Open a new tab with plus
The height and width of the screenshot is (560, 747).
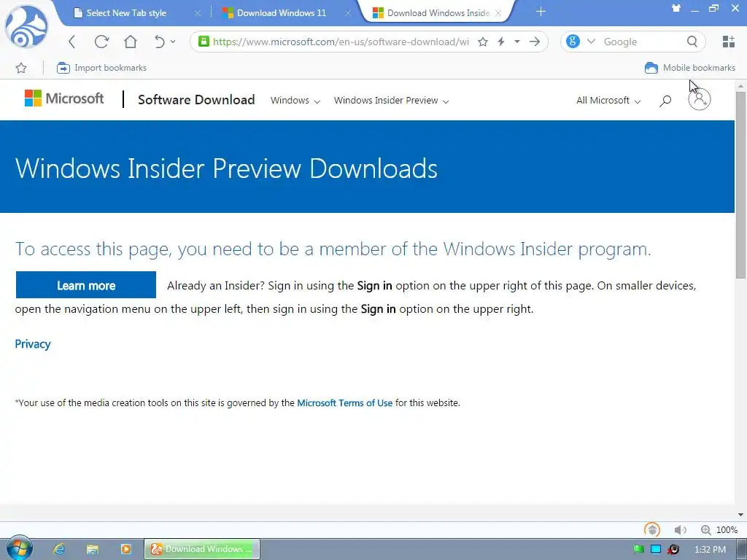click(x=541, y=12)
